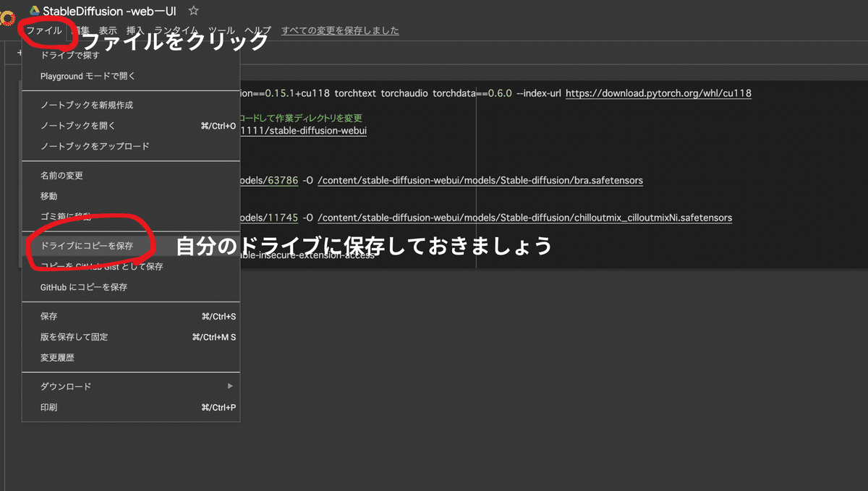868x491 pixels.
Task: Choose GitHub にコピーを保存
Action: 130,287
